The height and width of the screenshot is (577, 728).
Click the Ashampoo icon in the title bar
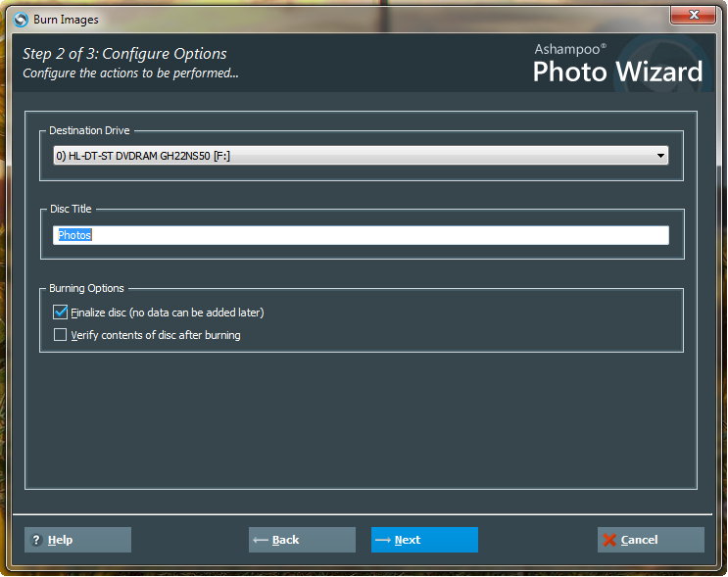(21, 19)
